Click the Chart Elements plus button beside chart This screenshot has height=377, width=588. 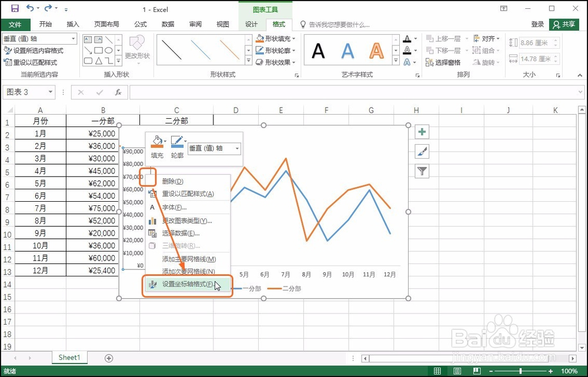[x=422, y=132]
